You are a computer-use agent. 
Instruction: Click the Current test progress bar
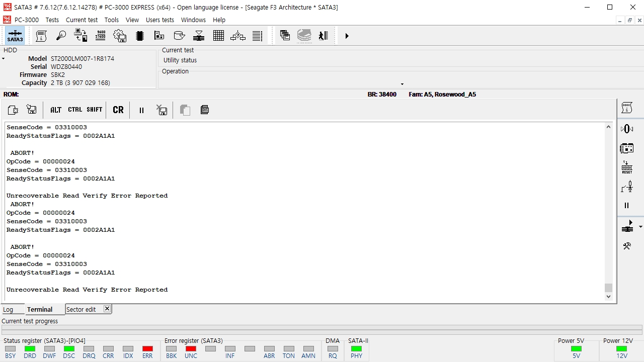[x=322, y=330]
